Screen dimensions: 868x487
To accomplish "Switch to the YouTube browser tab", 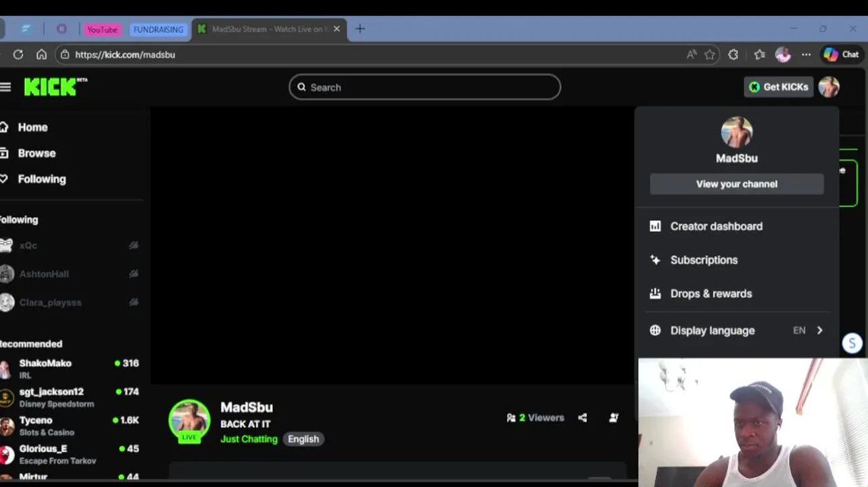I will pos(102,30).
